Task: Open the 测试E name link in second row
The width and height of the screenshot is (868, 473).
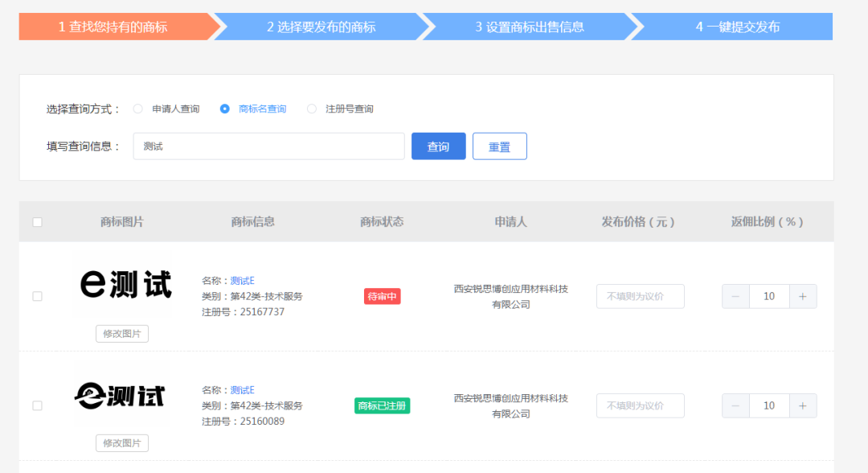Action: [x=242, y=390]
